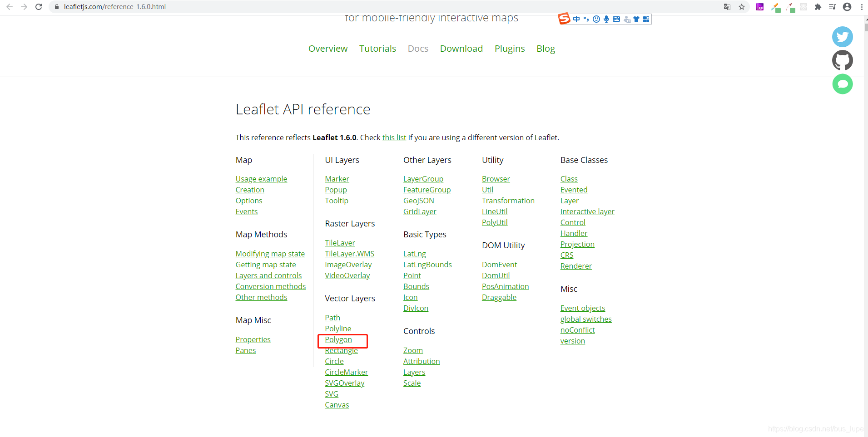Reload the page with the refresh icon
Image resolution: width=868 pixels, height=437 pixels.
[39, 7]
